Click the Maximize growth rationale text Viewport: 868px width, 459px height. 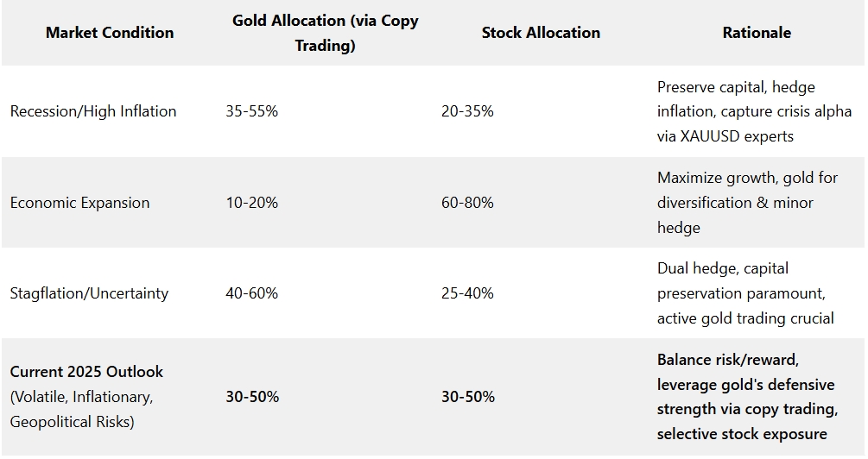(x=747, y=203)
